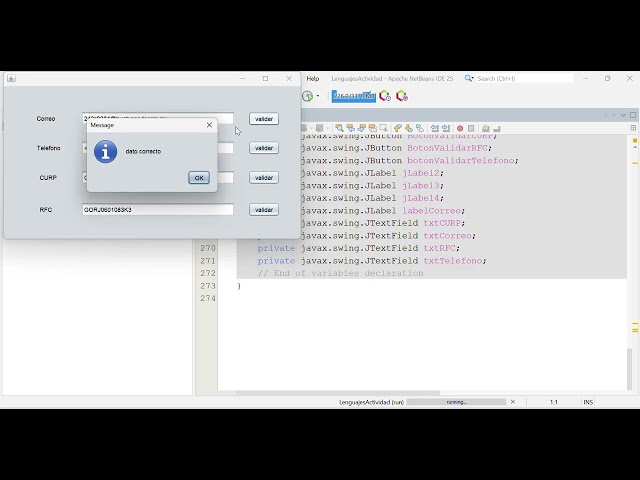Open the editor documents list dropdown arrow
640x480 pixels.
pos(623,116)
